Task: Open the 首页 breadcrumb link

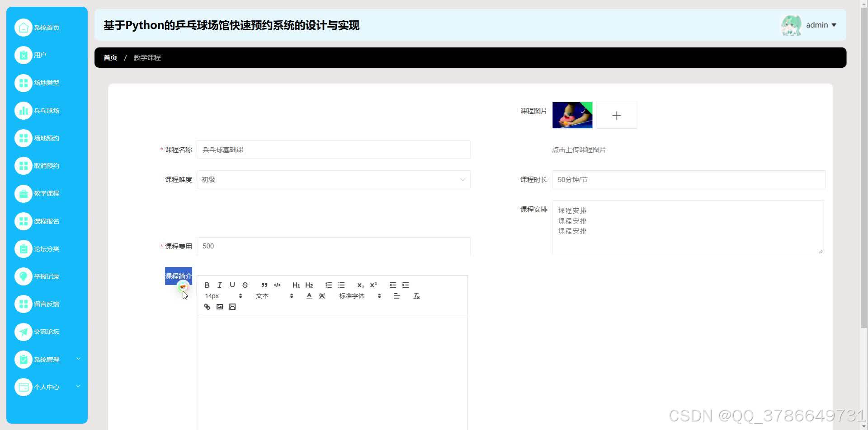Action: (110, 57)
